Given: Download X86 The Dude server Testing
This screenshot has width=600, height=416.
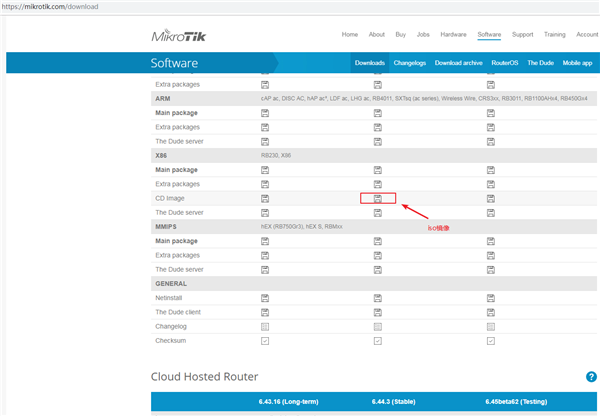Looking at the screenshot, I should [491, 213].
